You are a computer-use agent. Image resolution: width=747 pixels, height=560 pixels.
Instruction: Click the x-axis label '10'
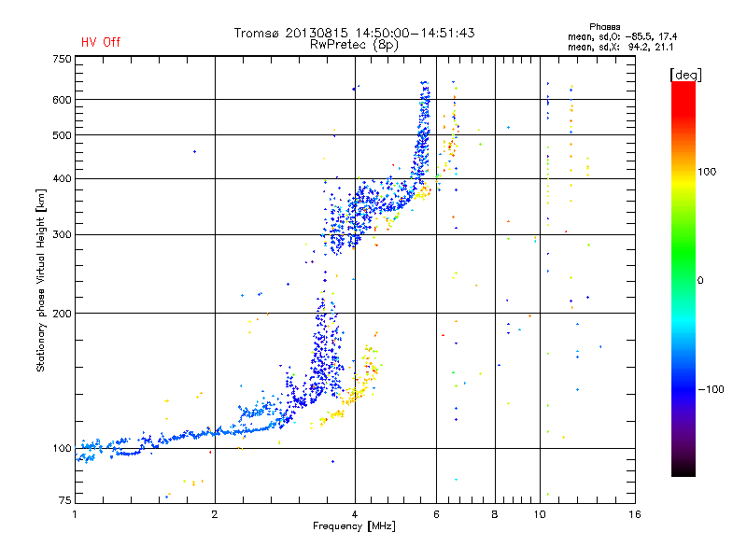point(540,514)
